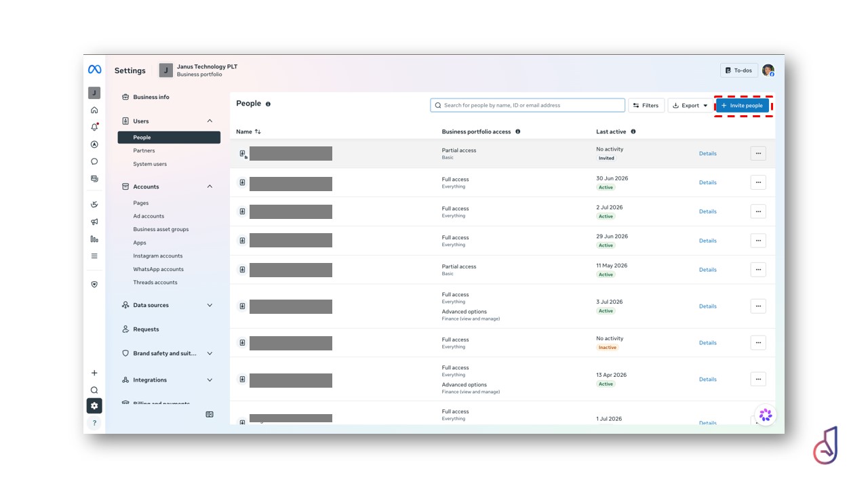Click the planner gauge icon in rail

(x=94, y=204)
